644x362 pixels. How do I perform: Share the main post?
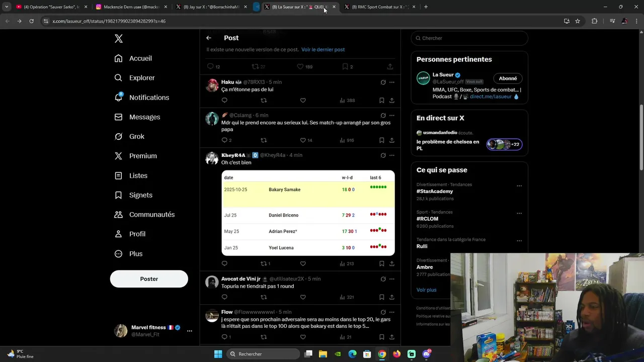coord(390,66)
